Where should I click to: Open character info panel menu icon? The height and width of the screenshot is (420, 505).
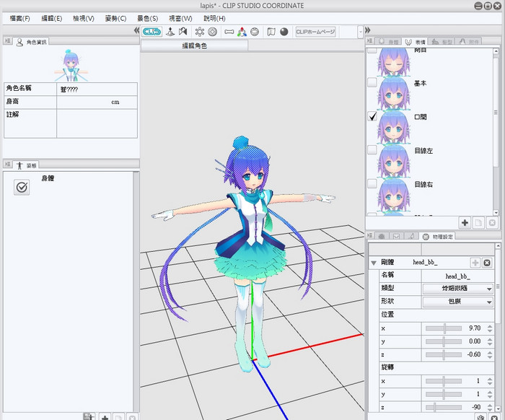click(x=8, y=41)
